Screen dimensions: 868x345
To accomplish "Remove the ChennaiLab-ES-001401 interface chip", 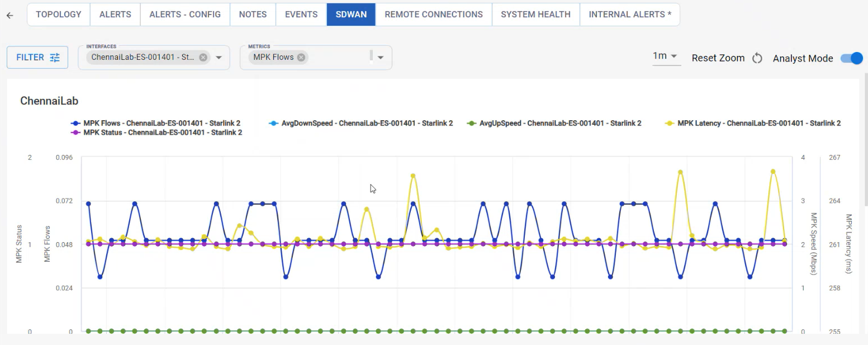I will point(203,57).
